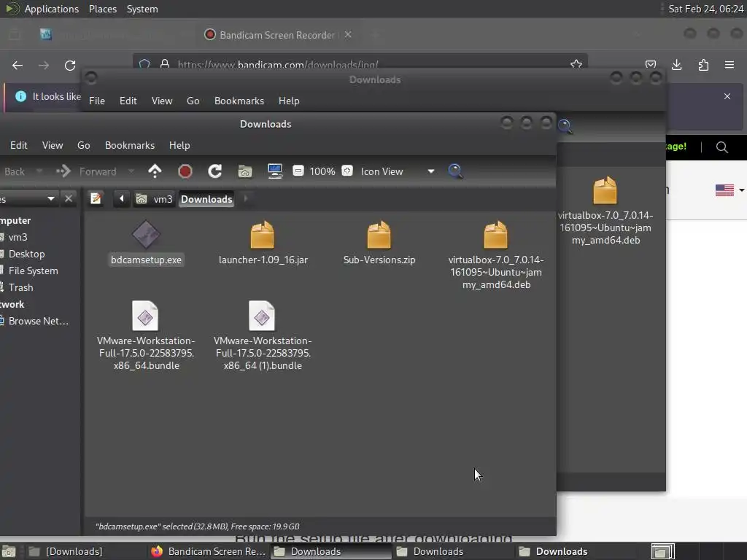The width and height of the screenshot is (747, 560).
Task: Open vm3 in sidebar places
Action: [18, 237]
